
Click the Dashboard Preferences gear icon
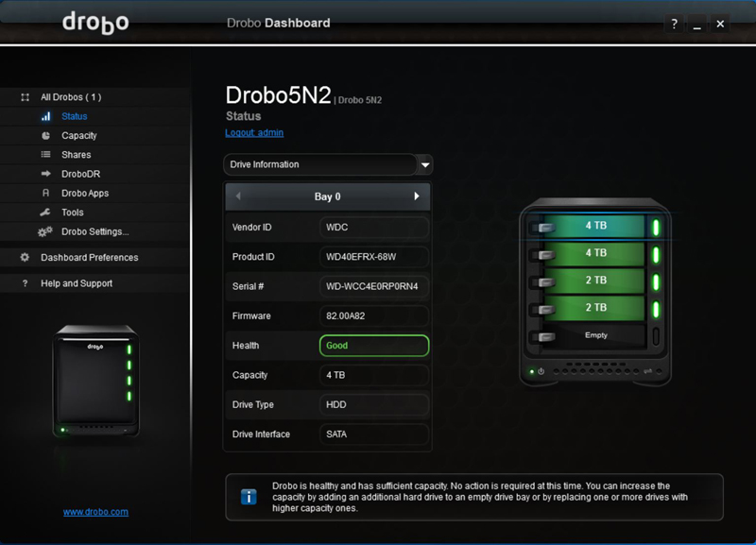[x=25, y=257]
